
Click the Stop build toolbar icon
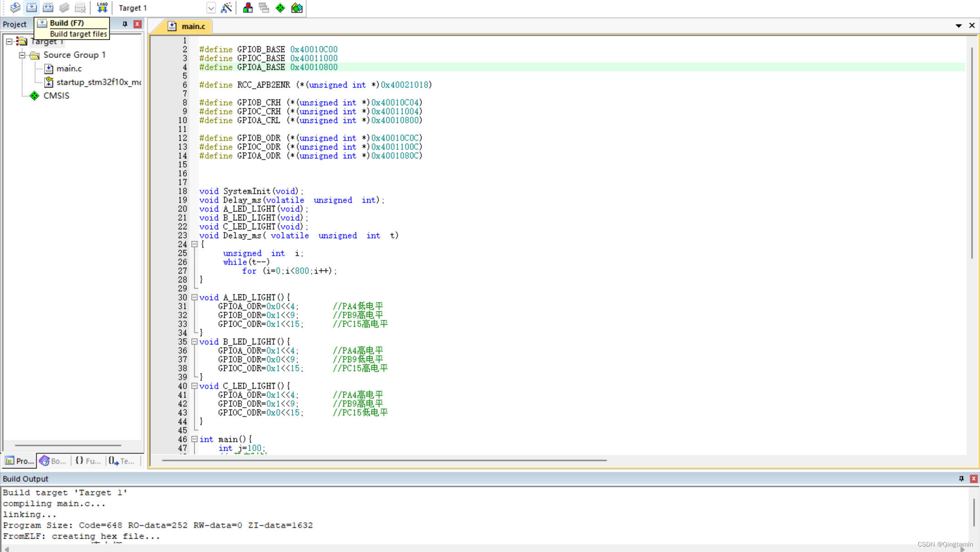pos(80,8)
